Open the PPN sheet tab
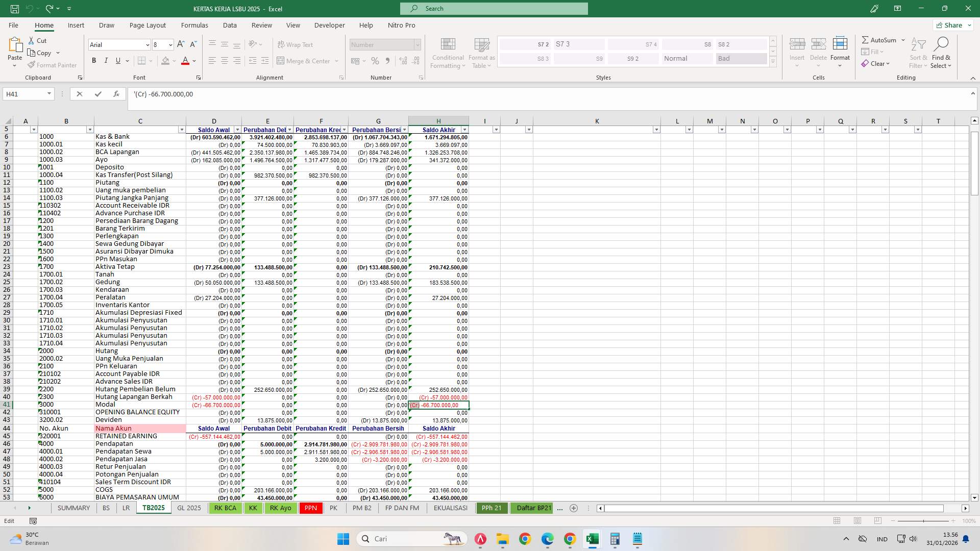The height and width of the screenshot is (551, 980). [x=310, y=508]
